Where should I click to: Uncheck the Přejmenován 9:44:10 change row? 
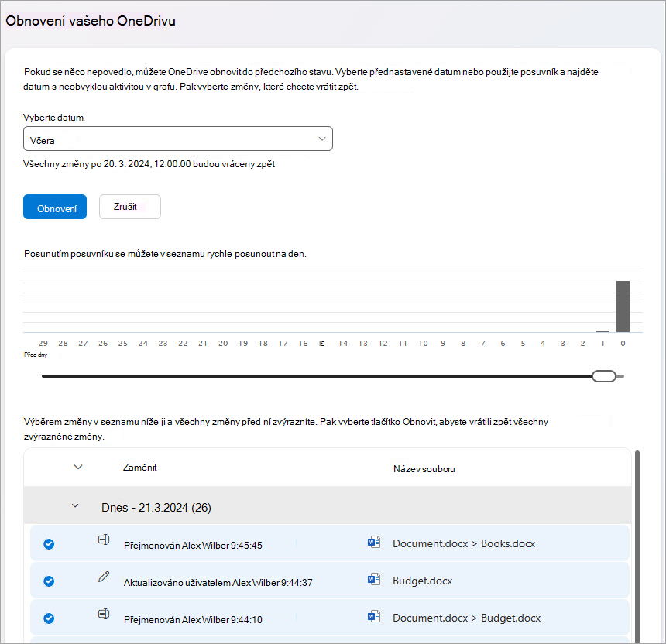click(49, 618)
